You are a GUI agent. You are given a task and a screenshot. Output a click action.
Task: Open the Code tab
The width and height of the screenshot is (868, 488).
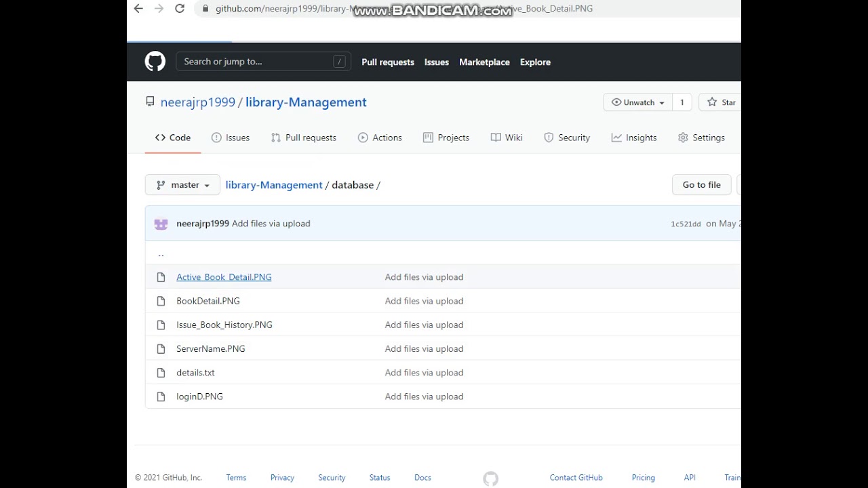pyautogui.click(x=173, y=138)
